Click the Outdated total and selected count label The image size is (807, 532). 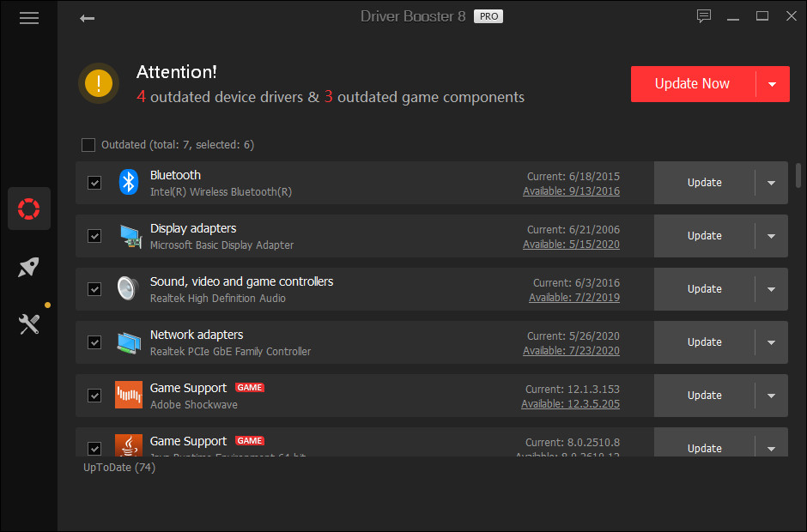[x=178, y=145]
